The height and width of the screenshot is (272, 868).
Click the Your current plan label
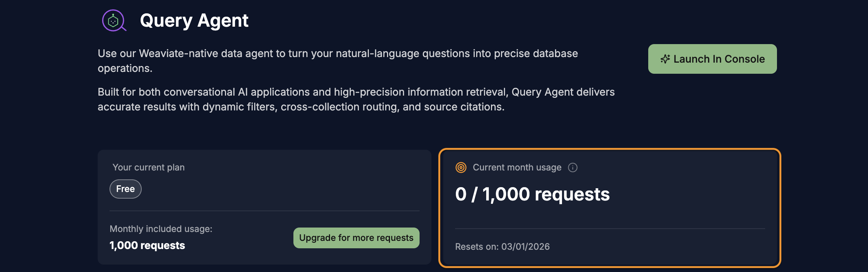(x=148, y=167)
